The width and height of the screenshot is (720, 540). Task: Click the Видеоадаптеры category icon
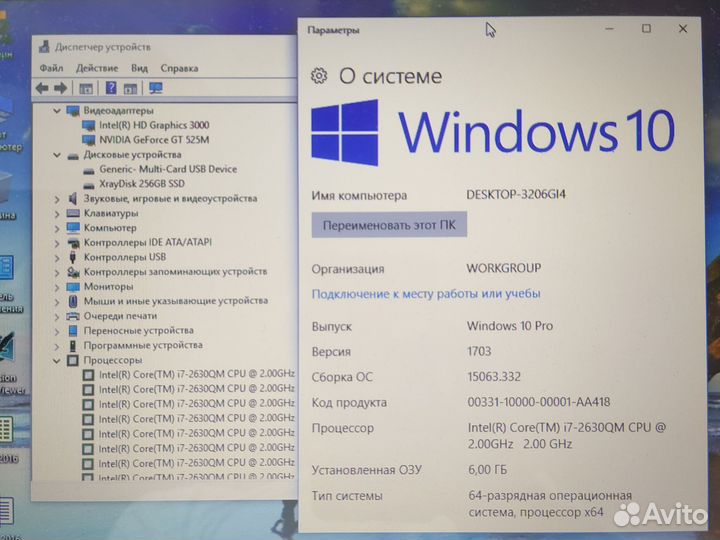73,111
